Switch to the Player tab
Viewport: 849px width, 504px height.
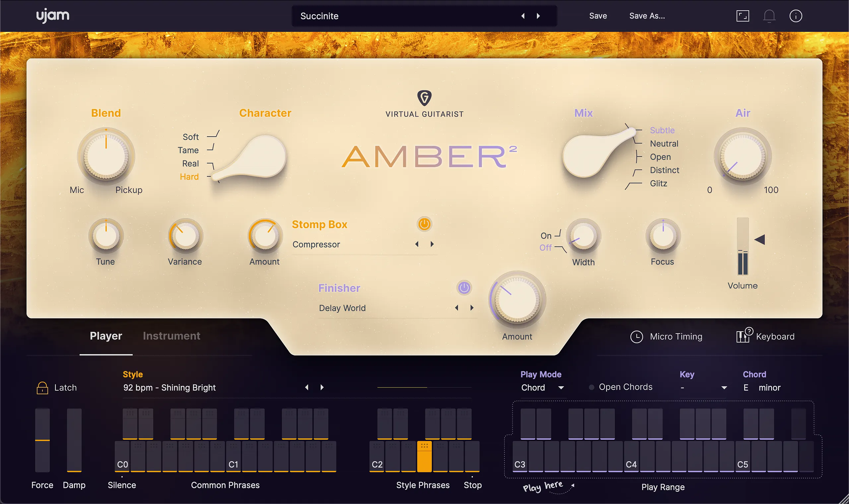(106, 336)
